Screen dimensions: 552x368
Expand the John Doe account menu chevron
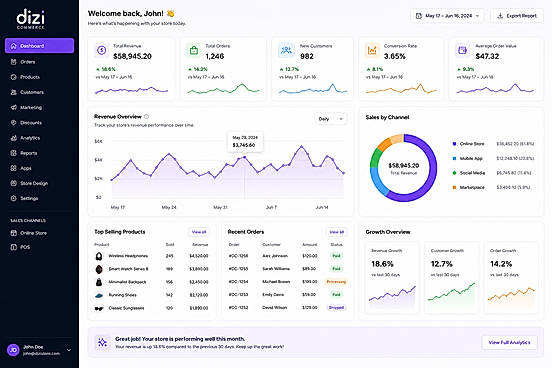pyautogui.click(x=69, y=350)
